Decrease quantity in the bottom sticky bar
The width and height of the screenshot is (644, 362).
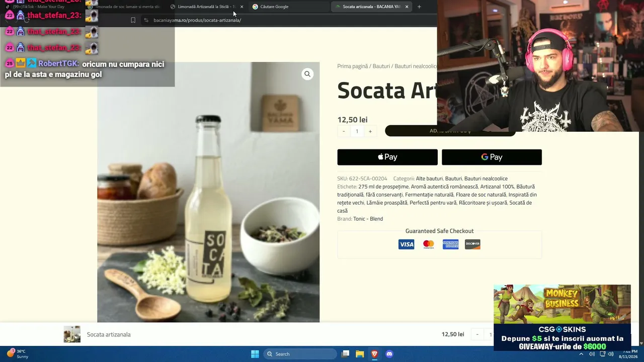pyautogui.click(x=477, y=334)
